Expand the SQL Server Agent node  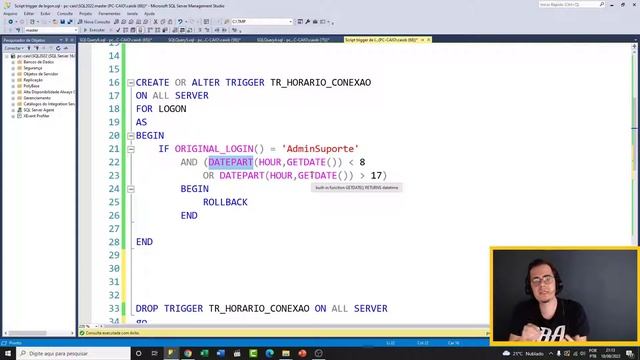click(x=13, y=110)
